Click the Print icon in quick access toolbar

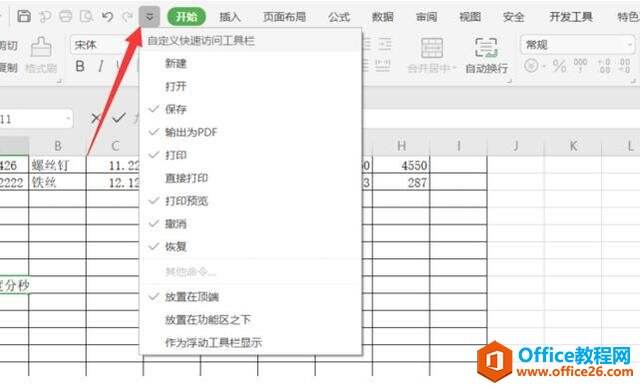click(x=65, y=16)
